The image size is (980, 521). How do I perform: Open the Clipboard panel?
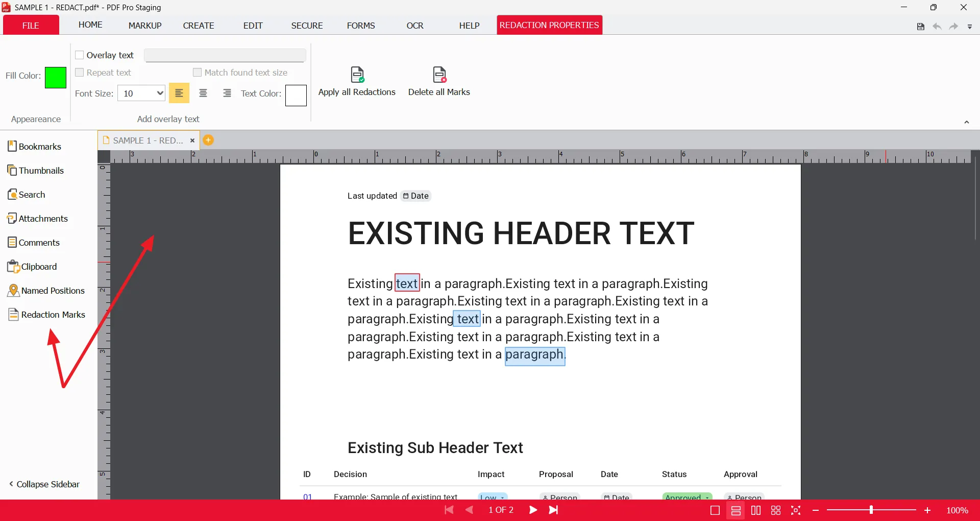pos(32,267)
